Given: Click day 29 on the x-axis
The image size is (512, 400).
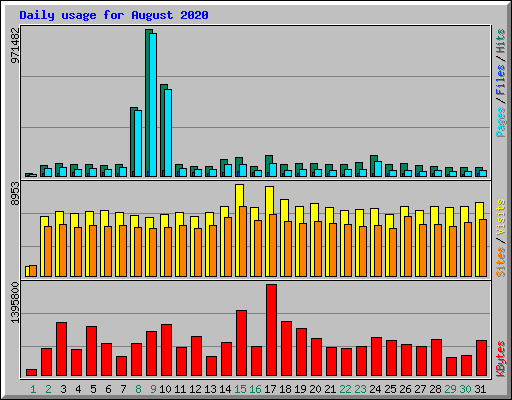Looking at the screenshot, I should tap(450, 389).
